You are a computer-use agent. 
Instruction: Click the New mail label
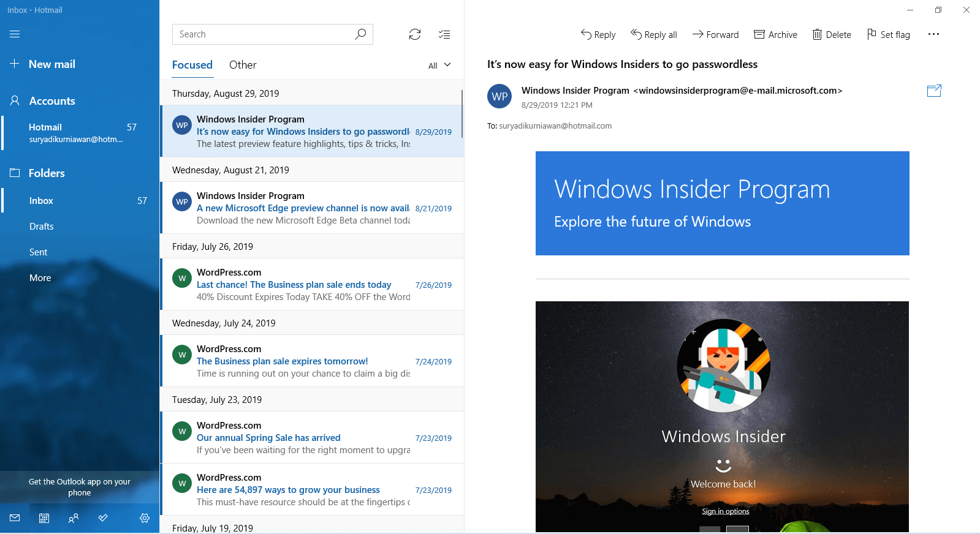52,64
